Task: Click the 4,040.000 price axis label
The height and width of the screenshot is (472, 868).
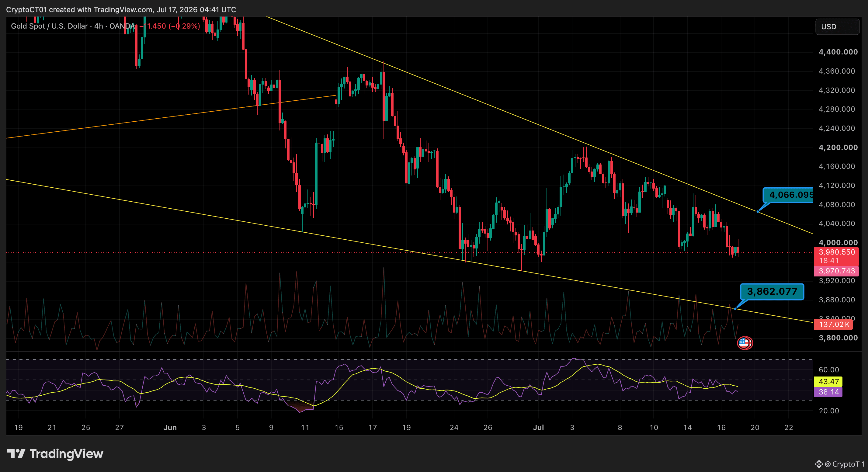Action: 837,223
